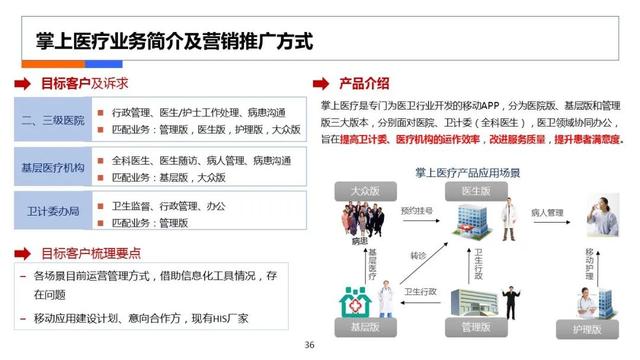Click the crowd of patients image
The width and height of the screenshot is (640, 360).
point(362,219)
